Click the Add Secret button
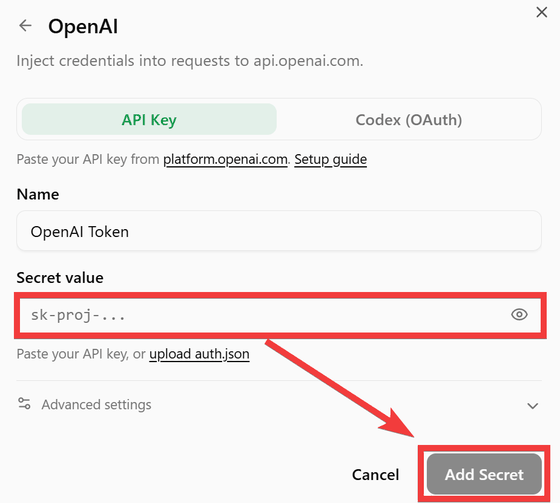The image size is (560, 503). click(484, 474)
